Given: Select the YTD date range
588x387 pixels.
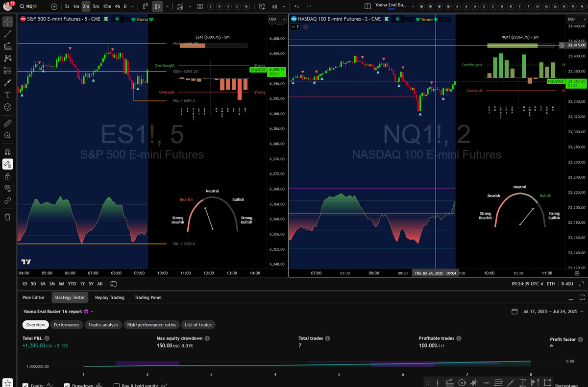Looking at the screenshot, I should pos(72,284).
